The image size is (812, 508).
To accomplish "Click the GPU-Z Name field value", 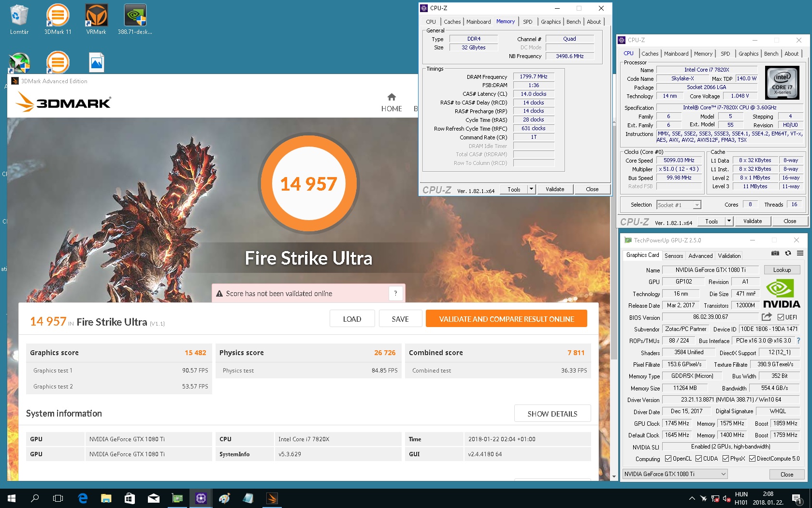I will 710,270.
